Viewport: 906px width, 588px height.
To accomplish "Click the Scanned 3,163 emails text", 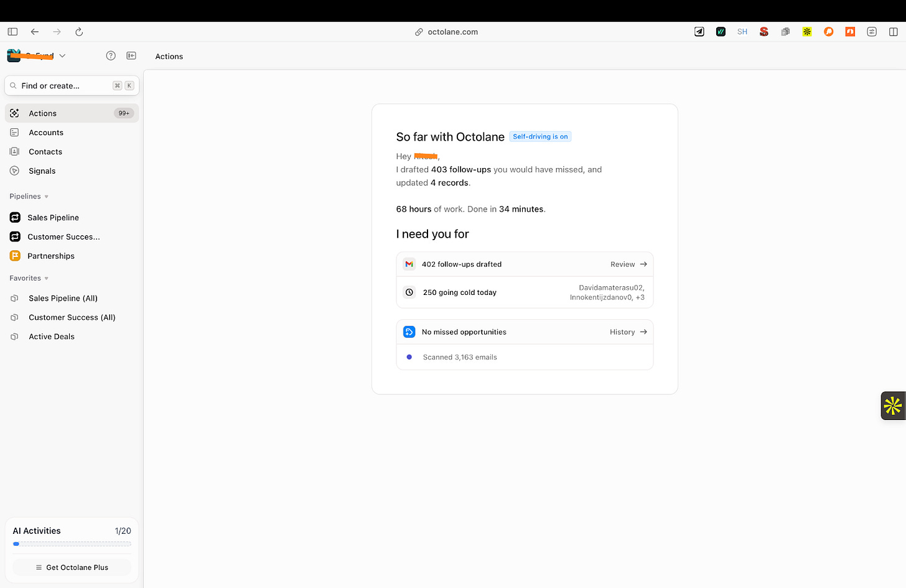I will (x=460, y=357).
